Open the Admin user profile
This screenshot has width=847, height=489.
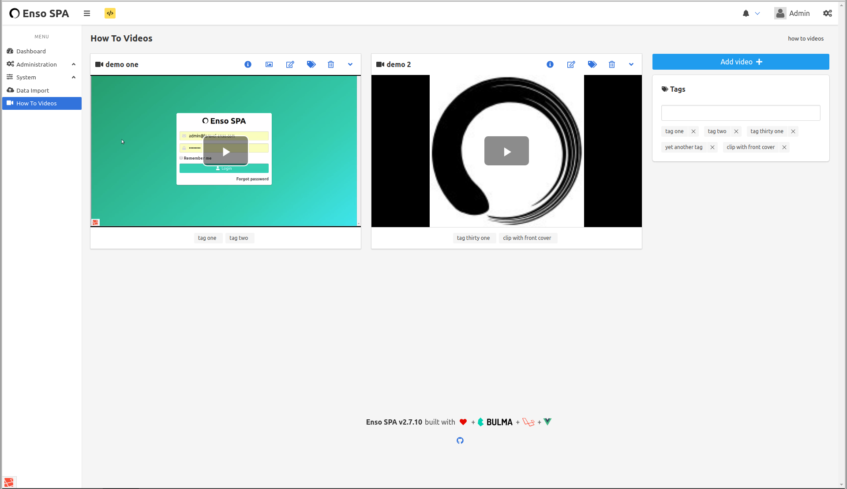pyautogui.click(x=792, y=14)
